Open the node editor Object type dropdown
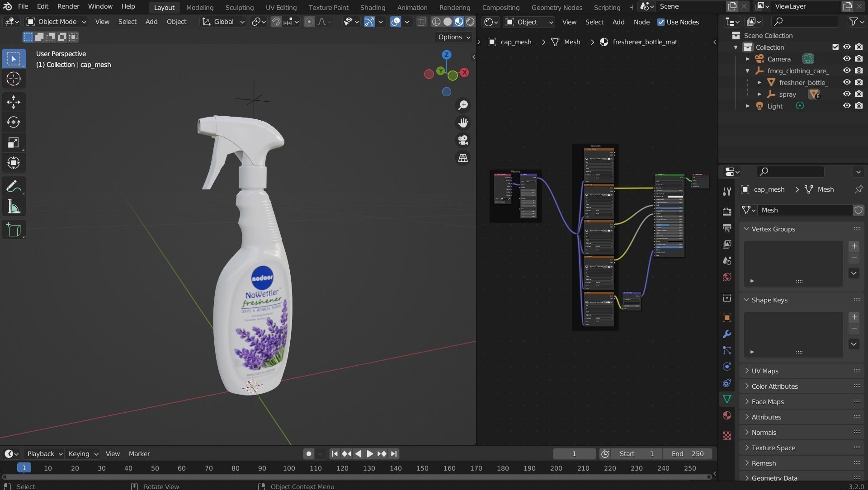 (x=529, y=22)
